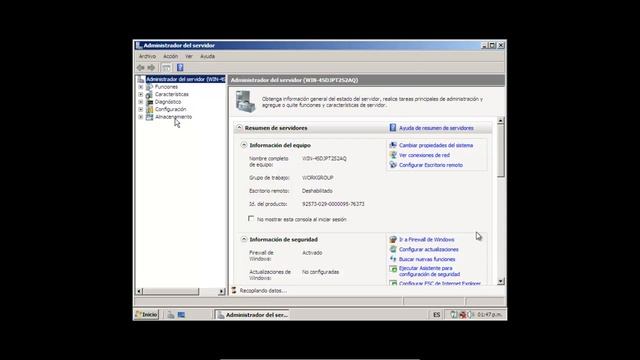Click the Características node icon

(x=149, y=94)
